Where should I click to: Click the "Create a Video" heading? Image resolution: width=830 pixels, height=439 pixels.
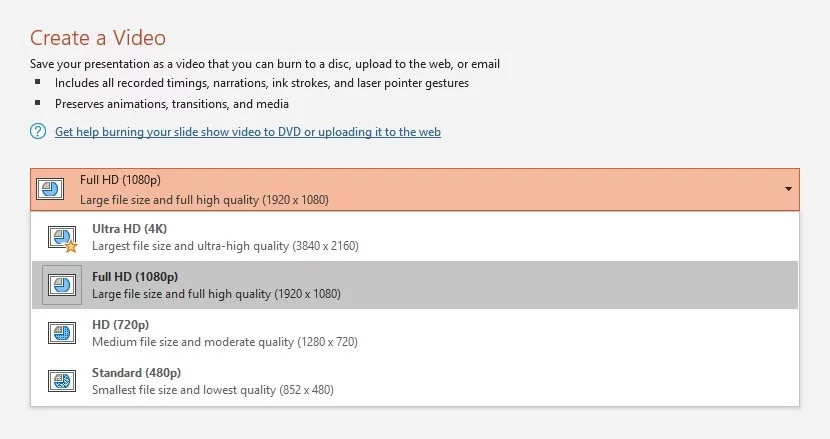click(x=98, y=39)
